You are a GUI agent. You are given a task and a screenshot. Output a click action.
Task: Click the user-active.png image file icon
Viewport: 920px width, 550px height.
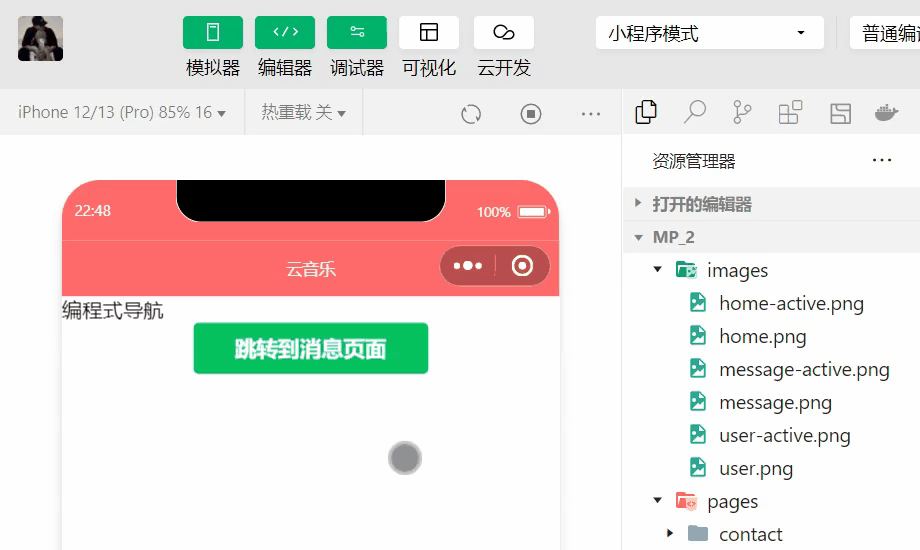698,434
